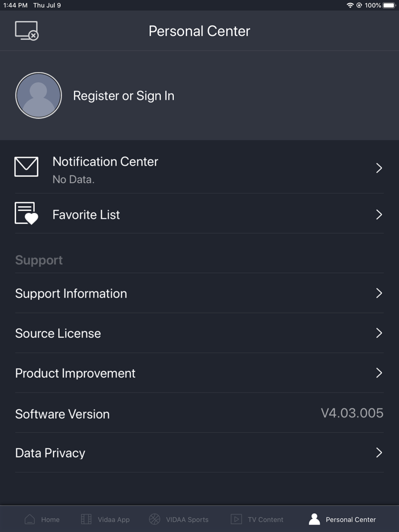Tap the Favorite List heart icon
Screen dimensions: 399x532
click(26, 214)
